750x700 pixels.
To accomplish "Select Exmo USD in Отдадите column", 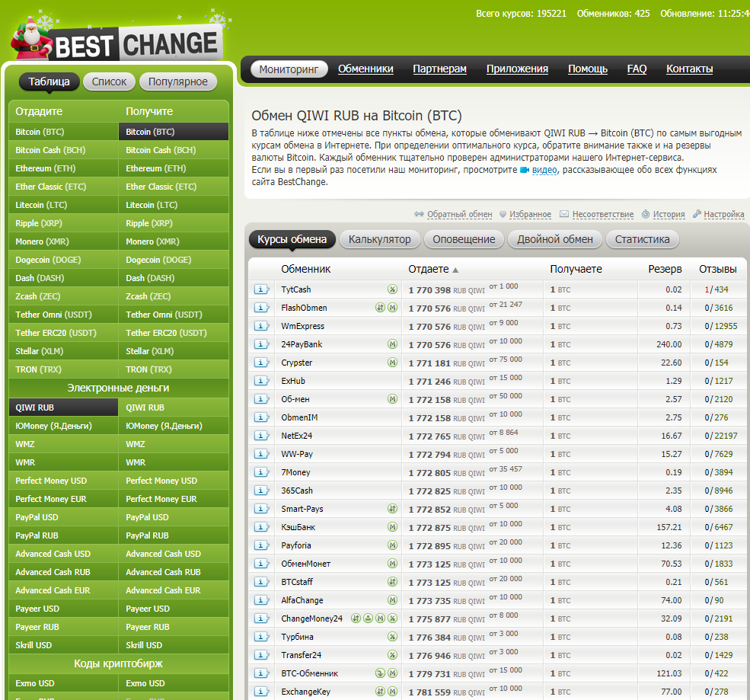I will (63, 683).
